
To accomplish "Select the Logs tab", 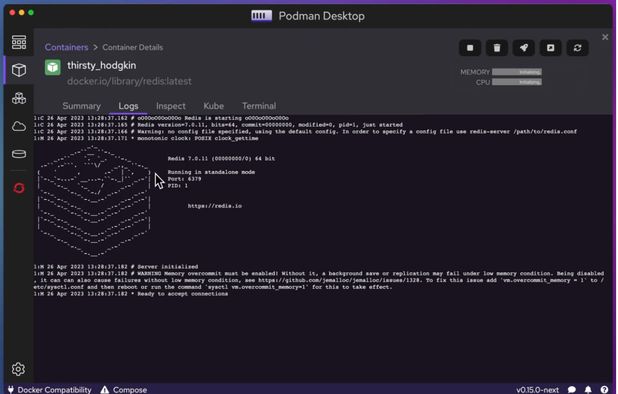I will coord(128,106).
